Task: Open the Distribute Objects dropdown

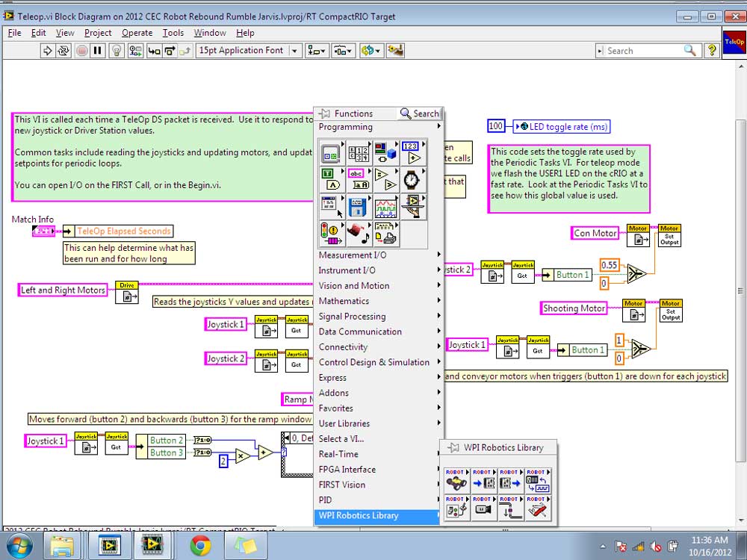Action: (x=343, y=51)
